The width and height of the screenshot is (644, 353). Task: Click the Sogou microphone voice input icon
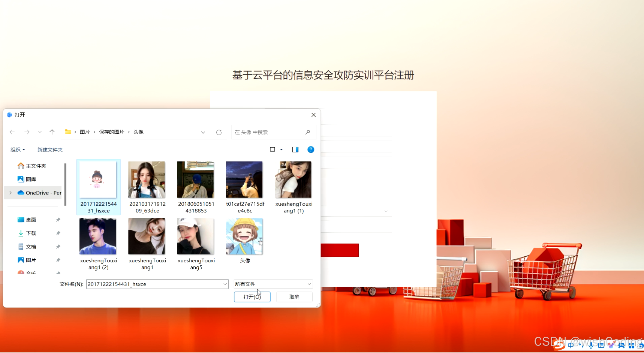tap(591, 345)
